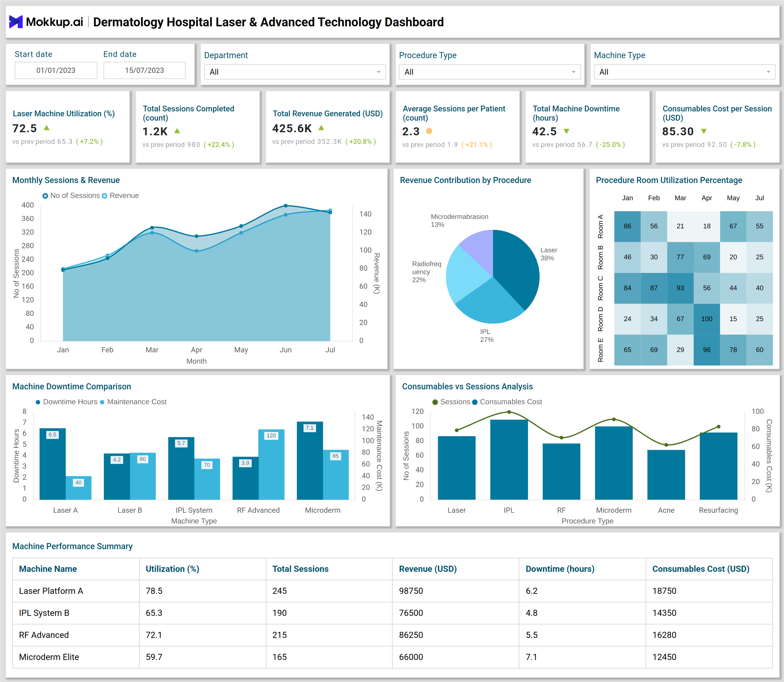The height and width of the screenshot is (682, 784).
Task: Select the IPL System B row name
Action: pos(44,613)
